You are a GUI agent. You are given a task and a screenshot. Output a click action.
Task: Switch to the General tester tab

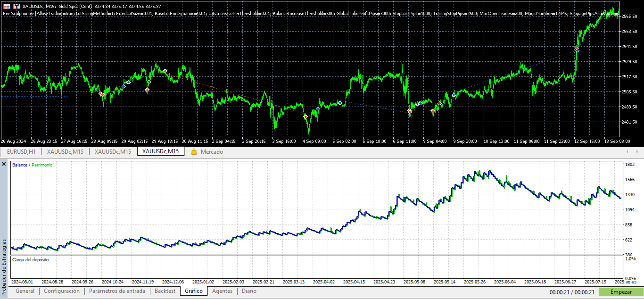click(25, 291)
